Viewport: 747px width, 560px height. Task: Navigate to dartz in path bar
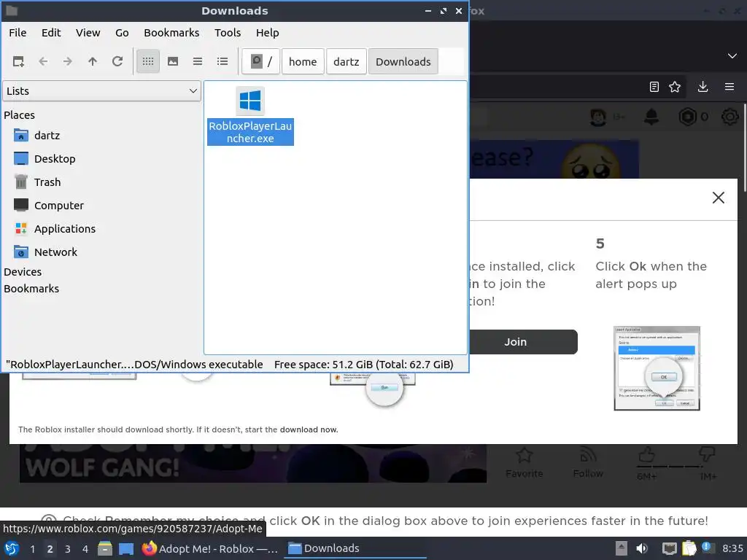click(347, 61)
